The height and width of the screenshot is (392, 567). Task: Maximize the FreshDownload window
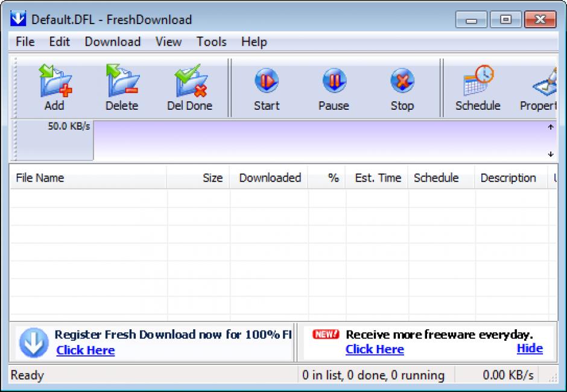coord(505,19)
